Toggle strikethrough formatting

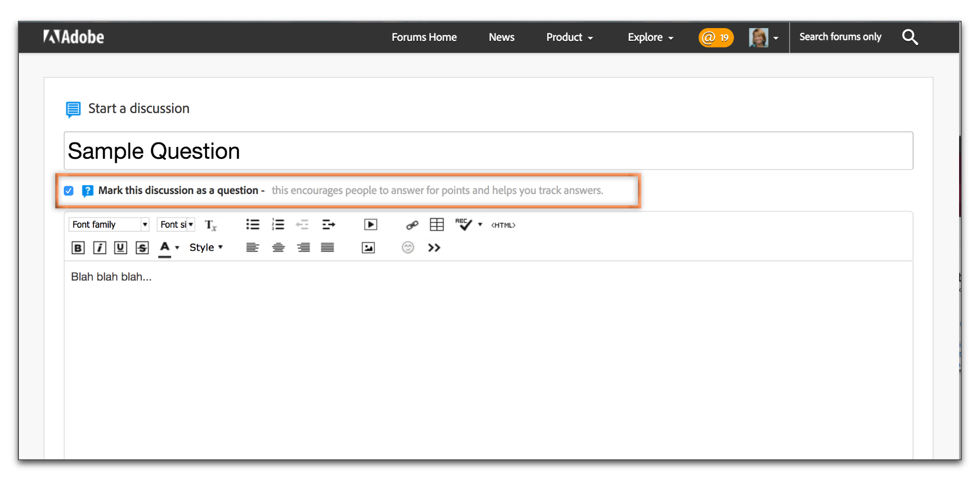(142, 248)
